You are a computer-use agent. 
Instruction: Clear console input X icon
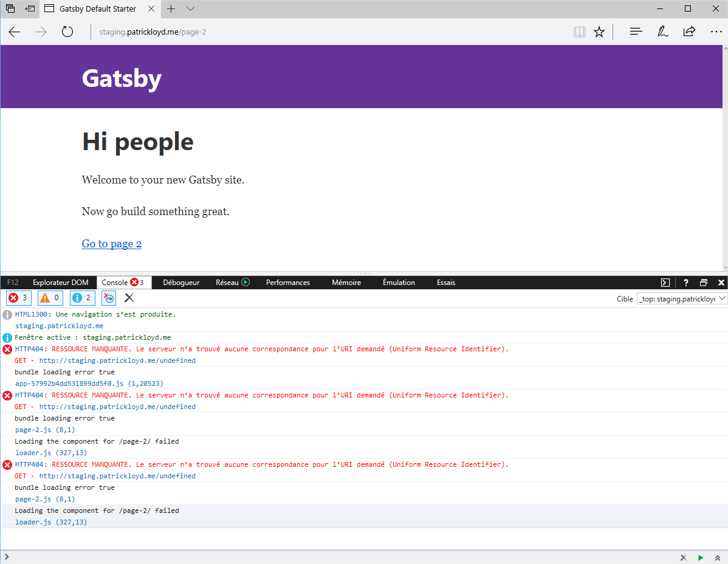[x=684, y=557]
